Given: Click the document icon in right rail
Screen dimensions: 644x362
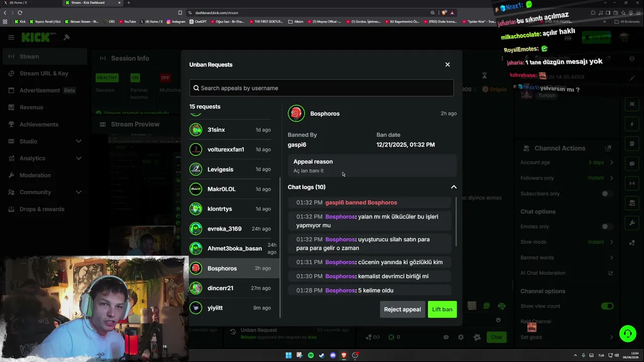Looking at the screenshot, I should tap(632, 144).
